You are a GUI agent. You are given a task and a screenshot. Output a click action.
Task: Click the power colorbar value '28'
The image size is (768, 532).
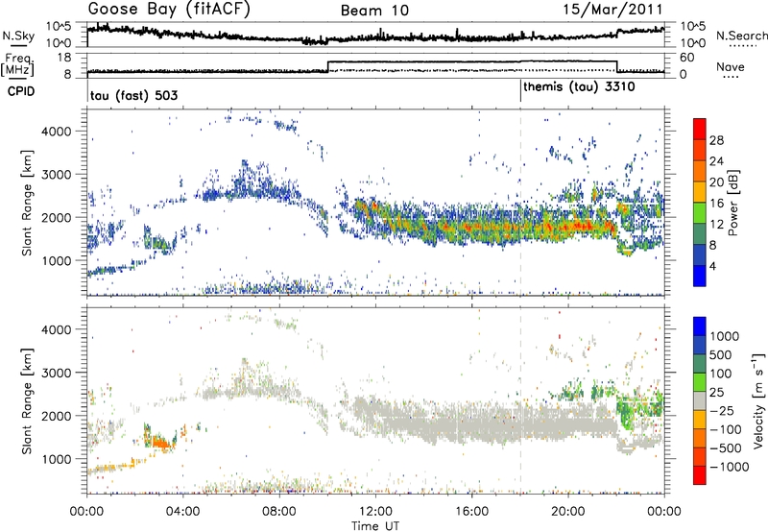coord(716,140)
